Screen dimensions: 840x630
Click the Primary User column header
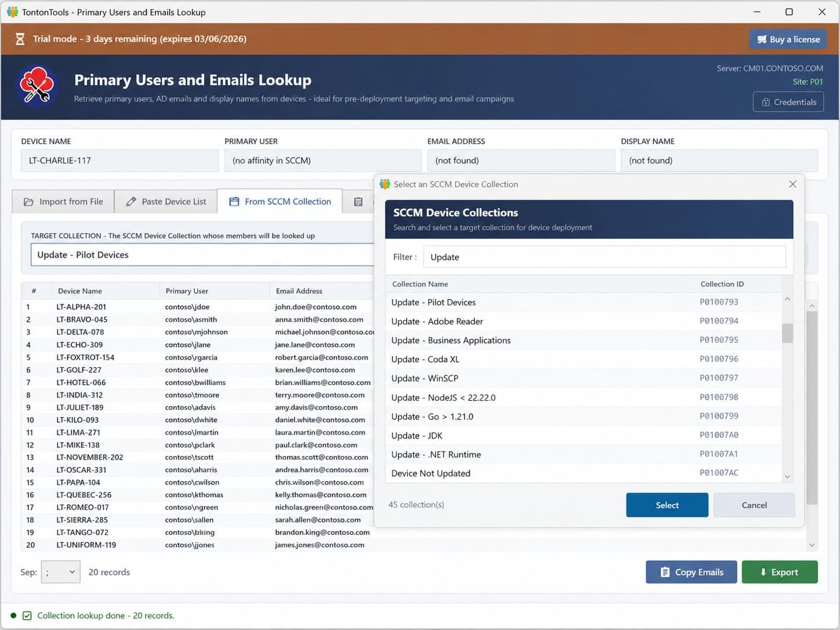(x=187, y=291)
